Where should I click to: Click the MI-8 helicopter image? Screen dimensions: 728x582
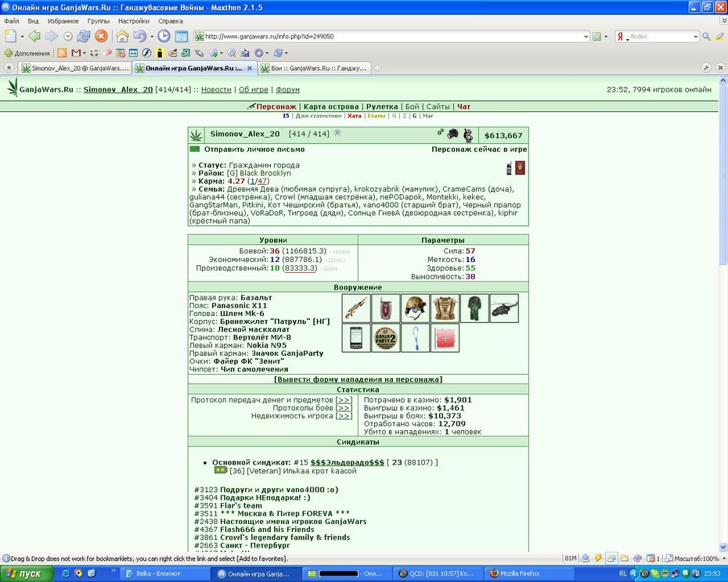[x=504, y=308]
